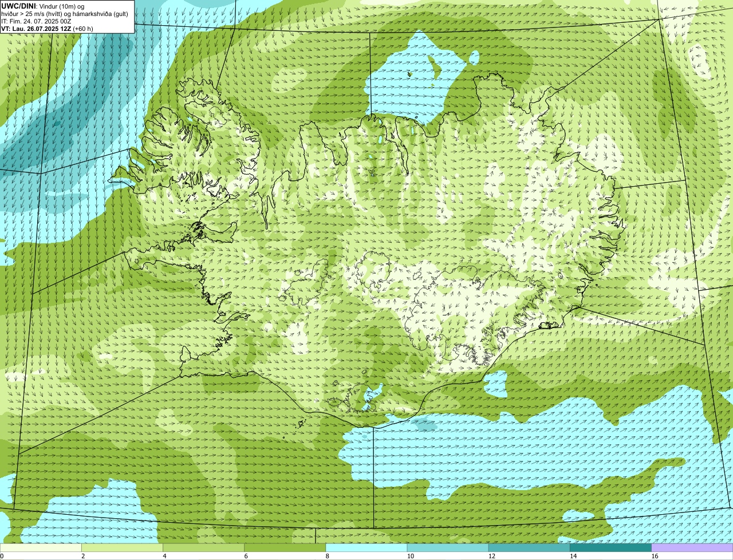Click the 8–10 m/s light cyan legend swatch
The height and width of the screenshot is (560, 733).
coord(366,548)
